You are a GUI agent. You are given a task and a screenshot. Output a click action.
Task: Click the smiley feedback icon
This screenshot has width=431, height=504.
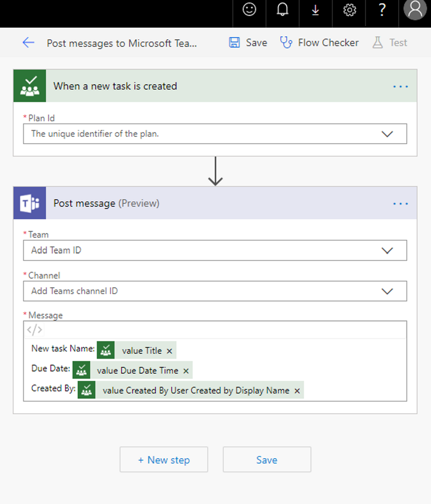249,10
